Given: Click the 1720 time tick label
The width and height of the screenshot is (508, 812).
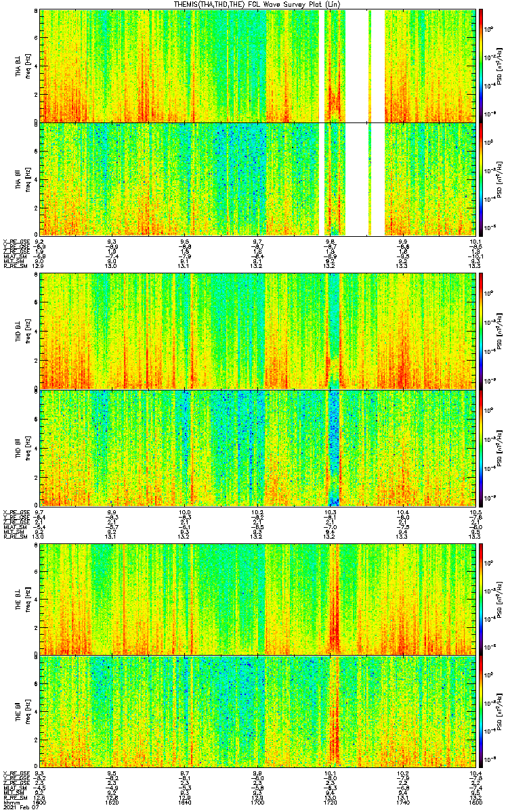Looking at the screenshot, I should pyautogui.click(x=331, y=801).
